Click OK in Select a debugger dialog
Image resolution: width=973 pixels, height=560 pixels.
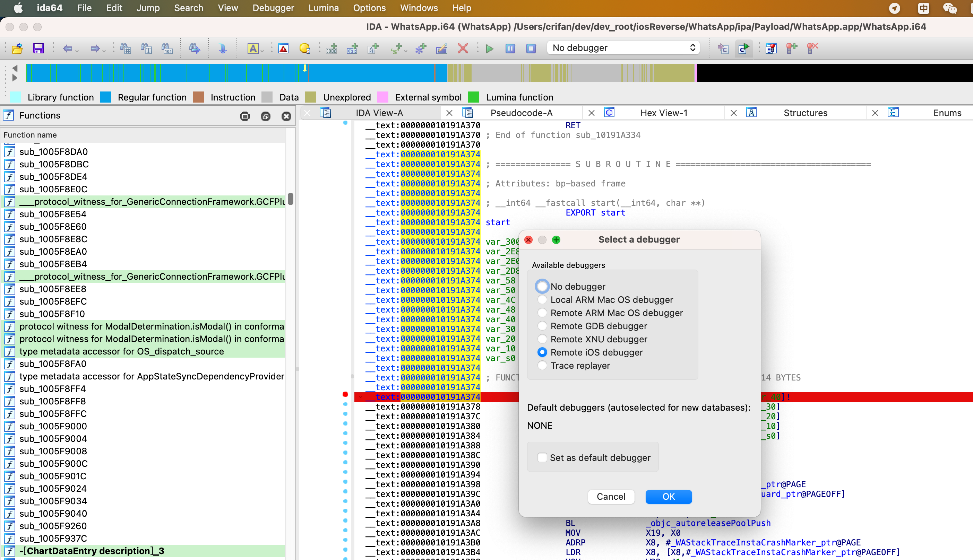[668, 497]
